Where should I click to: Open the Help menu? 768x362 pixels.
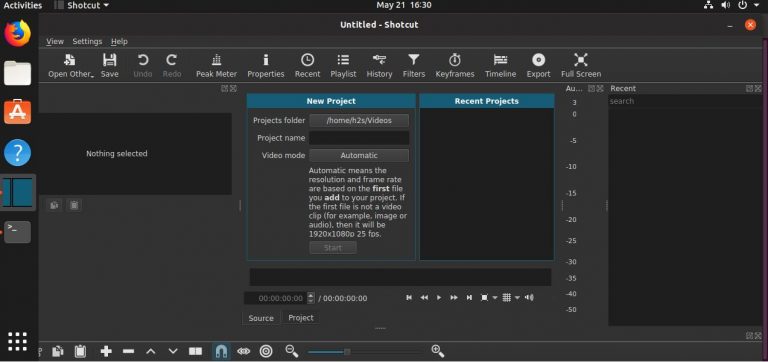119,42
